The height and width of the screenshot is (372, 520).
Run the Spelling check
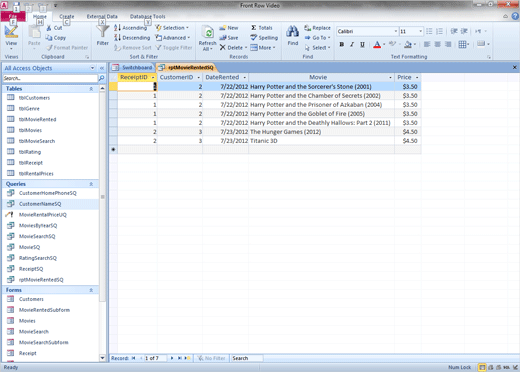[264, 38]
